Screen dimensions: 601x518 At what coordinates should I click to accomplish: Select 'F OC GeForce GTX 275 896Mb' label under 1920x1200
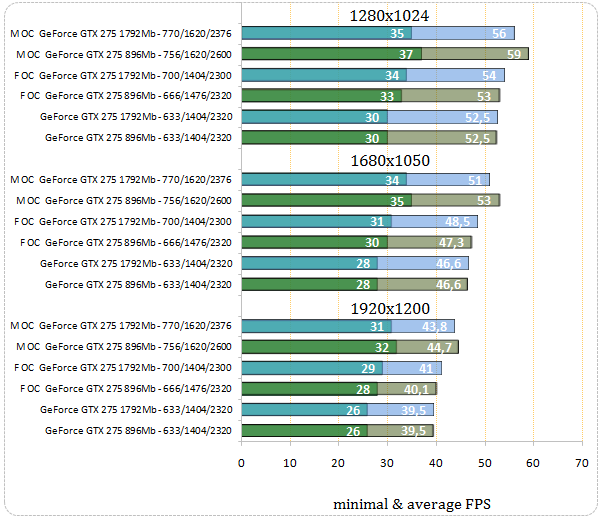tap(126, 389)
